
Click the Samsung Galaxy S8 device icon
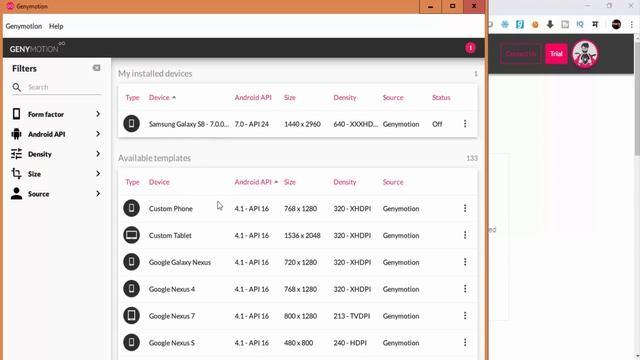(131, 124)
